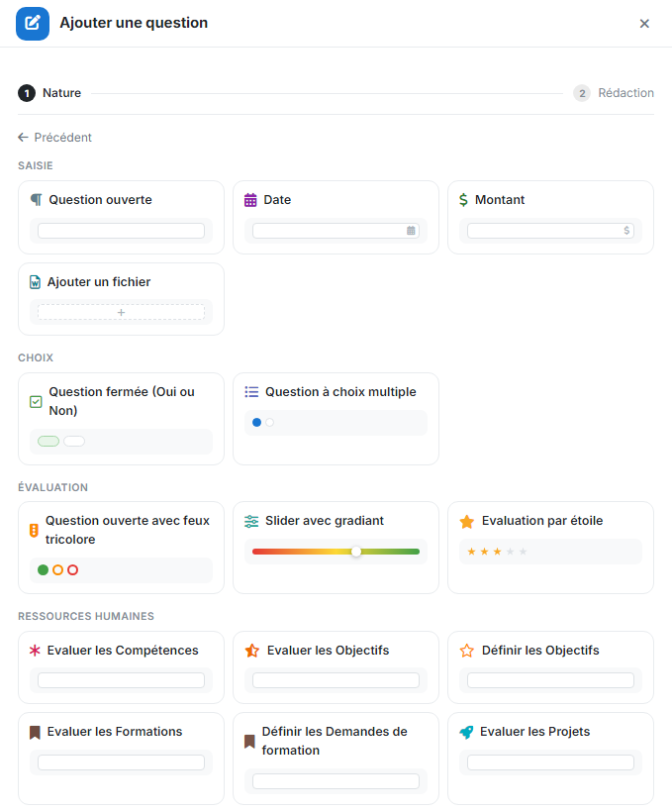The height and width of the screenshot is (812, 672).
Task: Select the Evaluer les Projets card title
Action: pos(534,732)
